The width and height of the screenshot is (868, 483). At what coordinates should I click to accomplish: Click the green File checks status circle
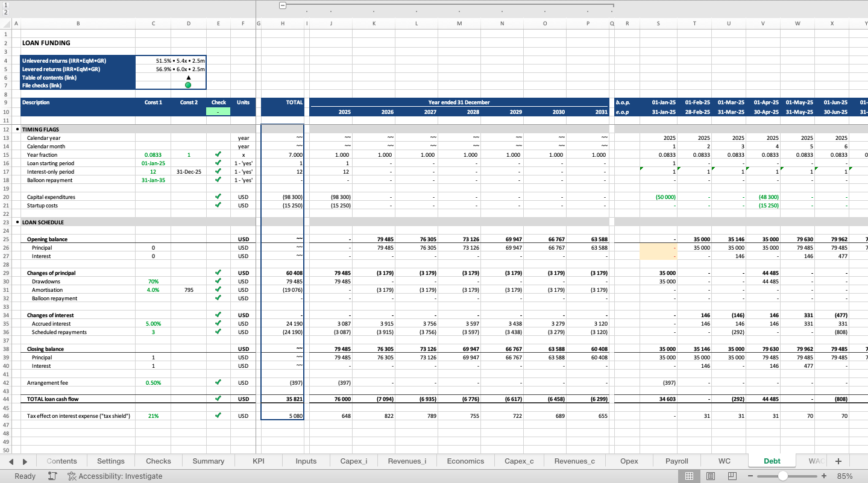tap(189, 86)
